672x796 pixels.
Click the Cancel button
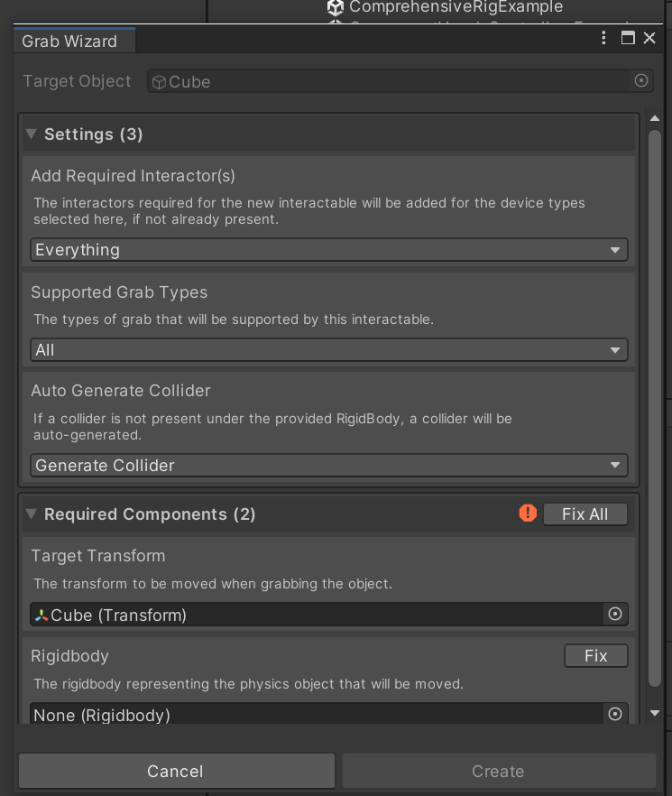(176, 772)
